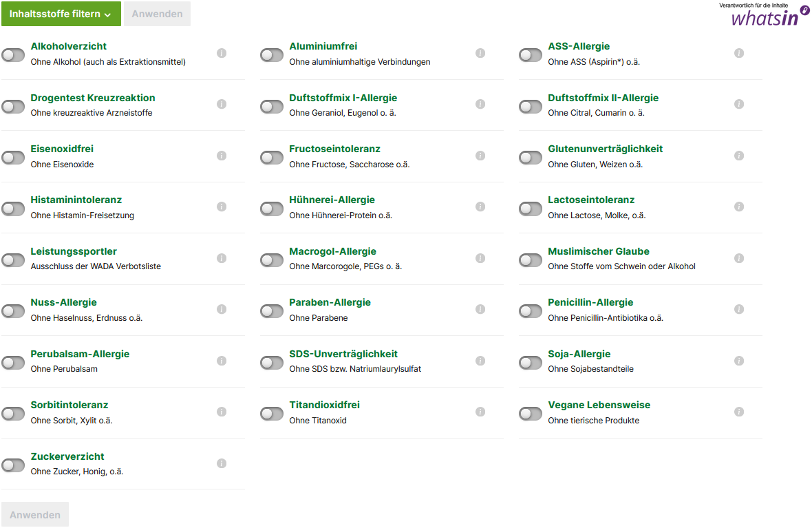
Task: Open Lactoseintoleranz info icon
Action: pos(739,207)
